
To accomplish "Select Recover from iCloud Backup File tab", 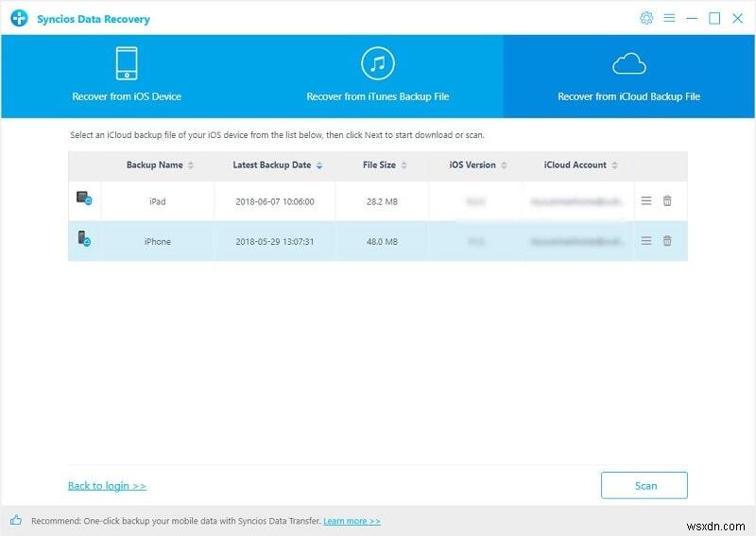I will click(628, 77).
